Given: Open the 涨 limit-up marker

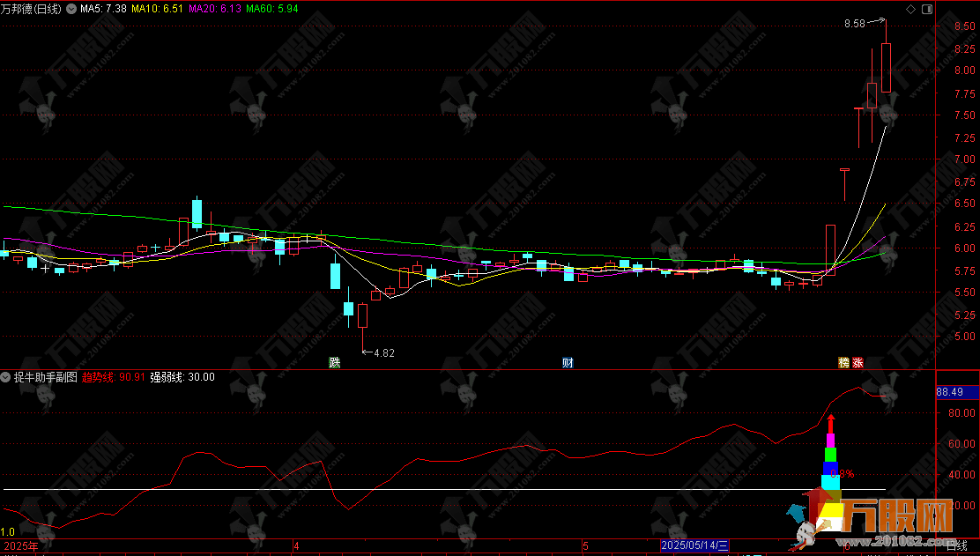Looking at the screenshot, I should pos(858,362).
